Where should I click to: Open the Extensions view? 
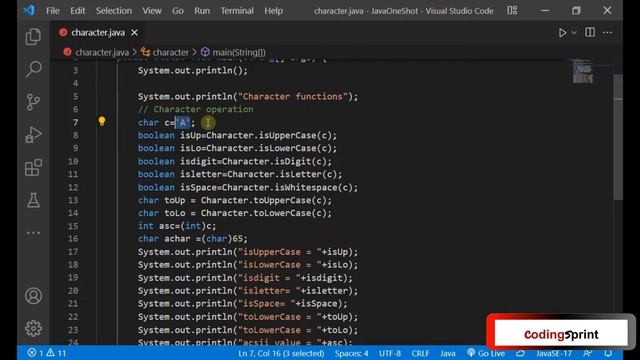click(x=33, y=167)
